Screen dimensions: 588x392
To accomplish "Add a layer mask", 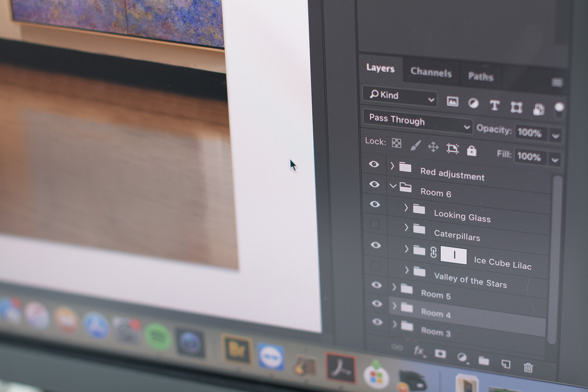I will pos(440,354).
